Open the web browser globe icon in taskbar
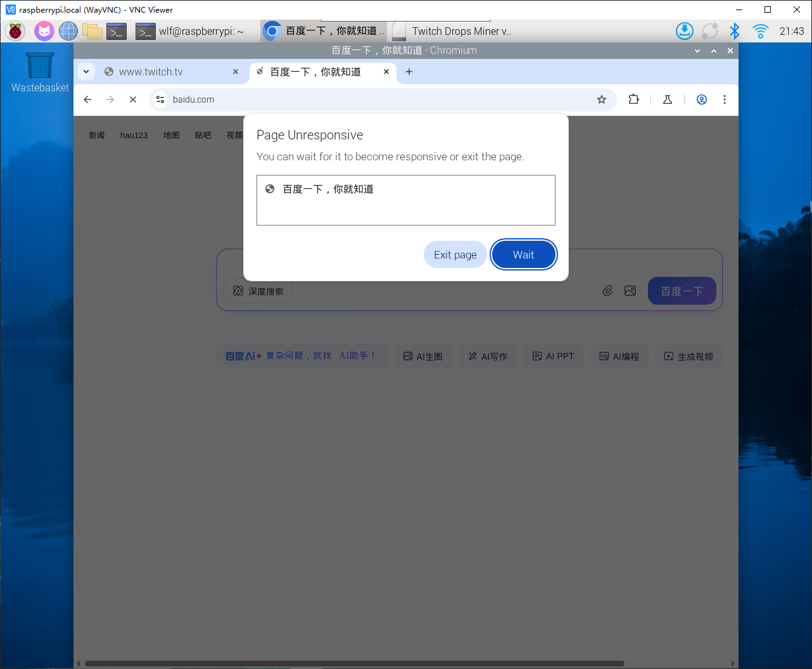The image size is (812, 669). 68,31
